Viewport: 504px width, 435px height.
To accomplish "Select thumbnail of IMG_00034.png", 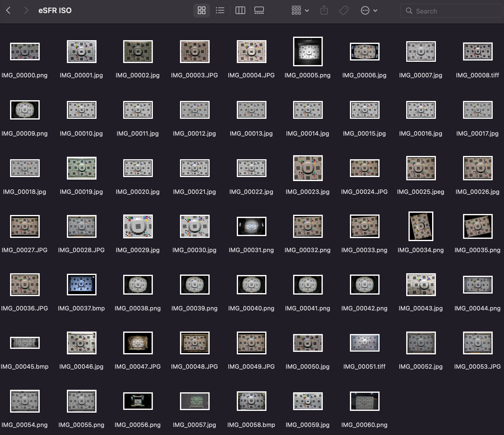I will coord(421,226).
